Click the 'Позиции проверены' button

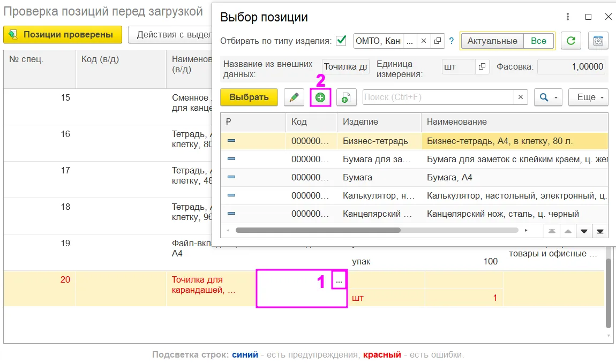point(63,35)
